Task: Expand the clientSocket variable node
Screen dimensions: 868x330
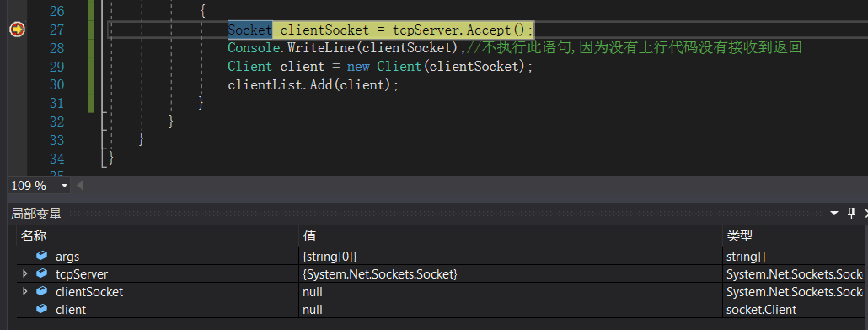Action: [x=25, y=292]
